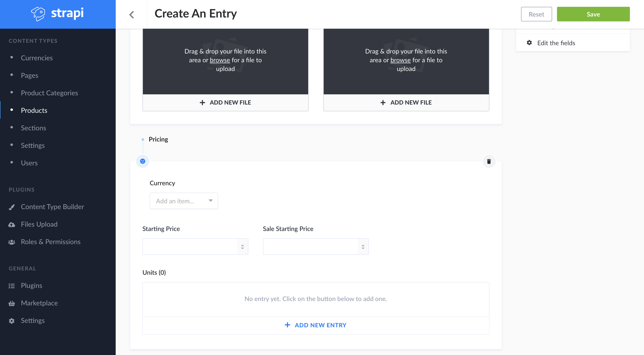Open Content Type Builder via the paintbrush icon
The height and width of the screenshot is (355, 644).
[12, 207]
